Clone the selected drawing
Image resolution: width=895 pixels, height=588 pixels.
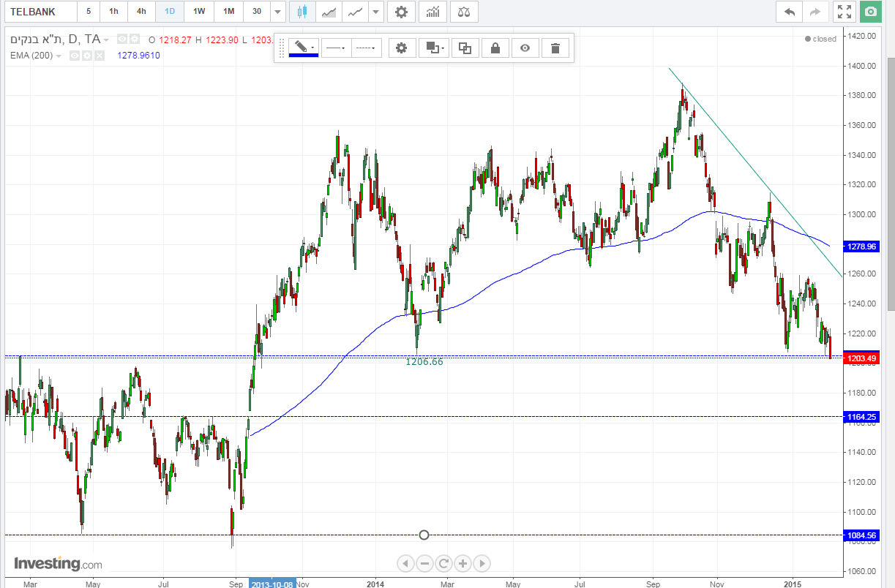465,48
